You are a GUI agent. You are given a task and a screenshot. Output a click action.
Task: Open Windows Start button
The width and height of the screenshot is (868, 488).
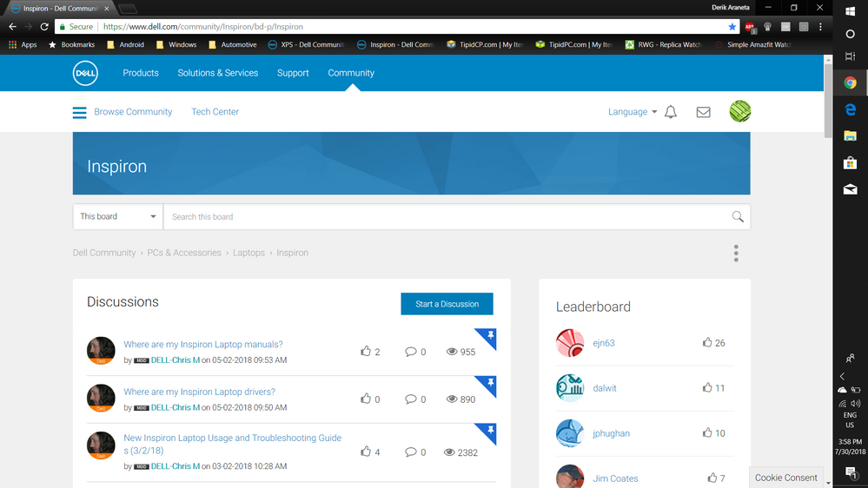[851, 11]
